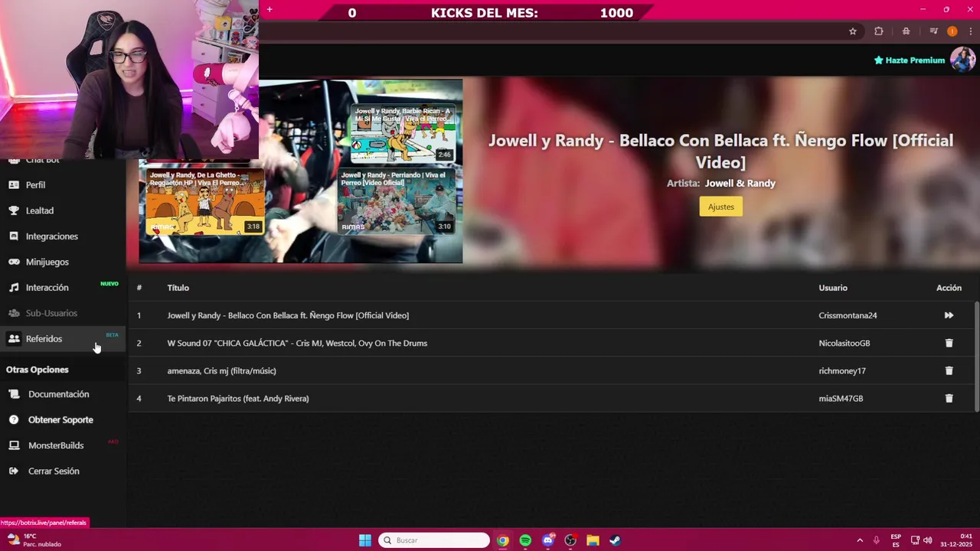
Task: Click the MonsterBuilds computer icon
Action: pyautogui.click(x=14, y=445)
